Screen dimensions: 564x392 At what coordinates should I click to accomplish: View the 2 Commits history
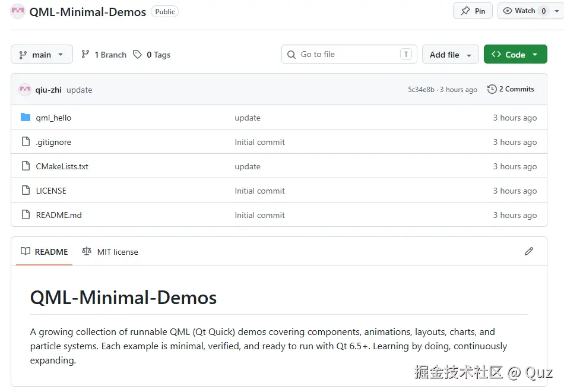511,89
